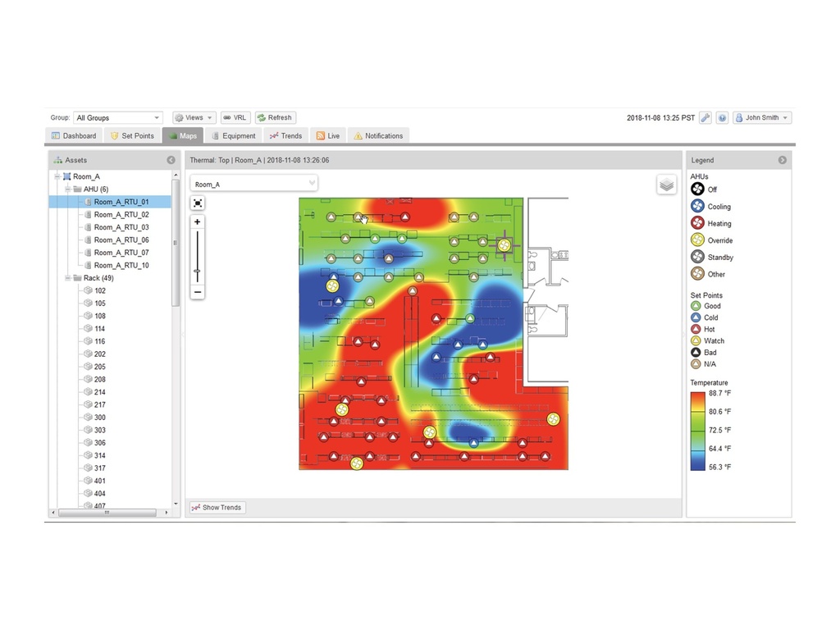Screen dimensions: 840x630
Task: Select the Heating fan icon in the Legend
Action: click(697, 223)
